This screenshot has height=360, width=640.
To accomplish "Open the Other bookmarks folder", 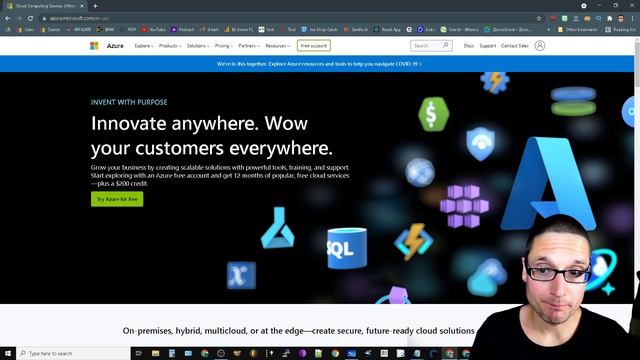I will 577,29.
